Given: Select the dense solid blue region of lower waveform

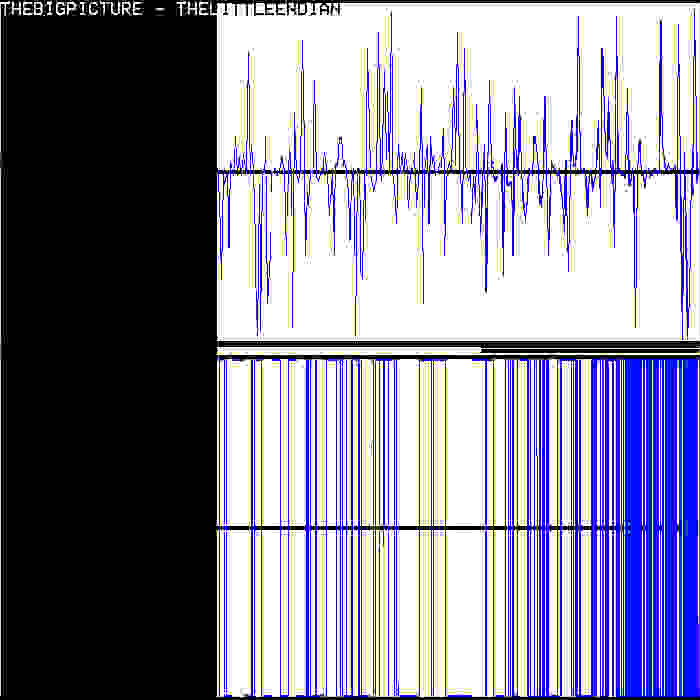Looking at the screenshot, I should pos(662,527).
